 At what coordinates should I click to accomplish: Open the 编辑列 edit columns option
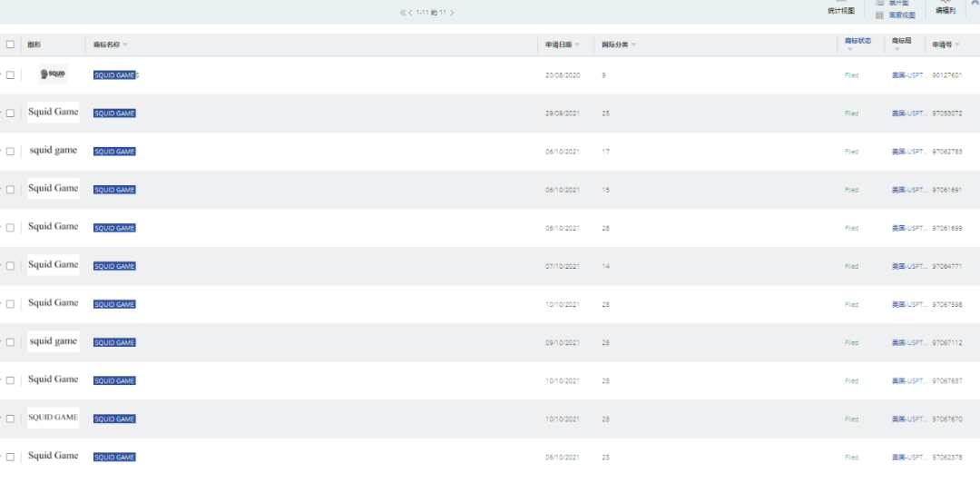click(x=945, y=11)
